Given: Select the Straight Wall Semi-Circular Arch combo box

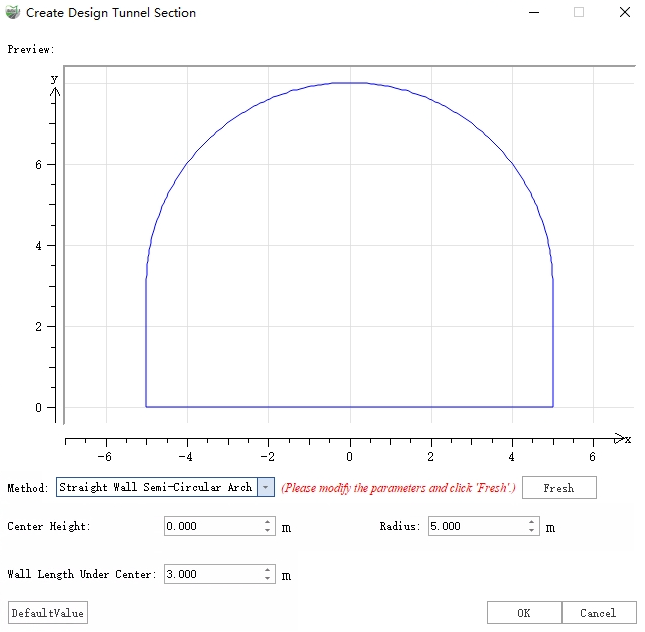Looking at the screenshot, I should point(156,487).
